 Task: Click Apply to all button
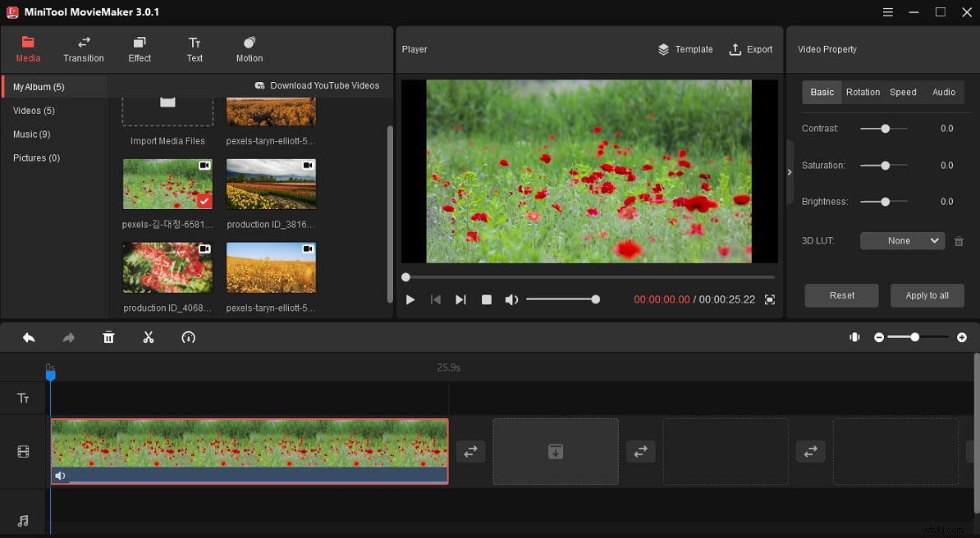(x=927, y=295)
